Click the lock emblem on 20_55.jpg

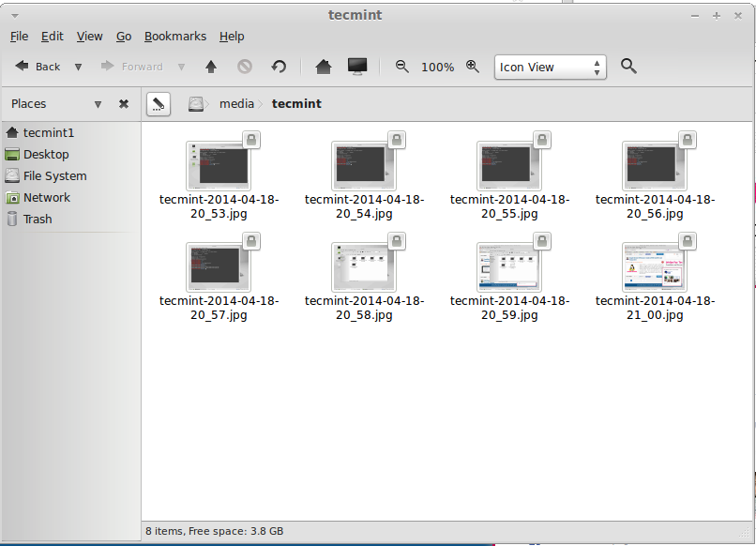coord(542,140)
